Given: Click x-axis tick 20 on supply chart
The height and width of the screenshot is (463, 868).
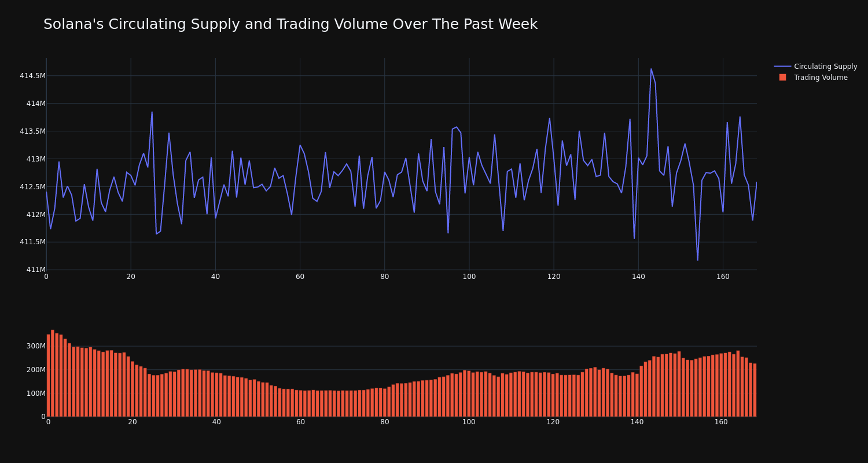Looking at the screenshot, I should [x=131, y=277].
